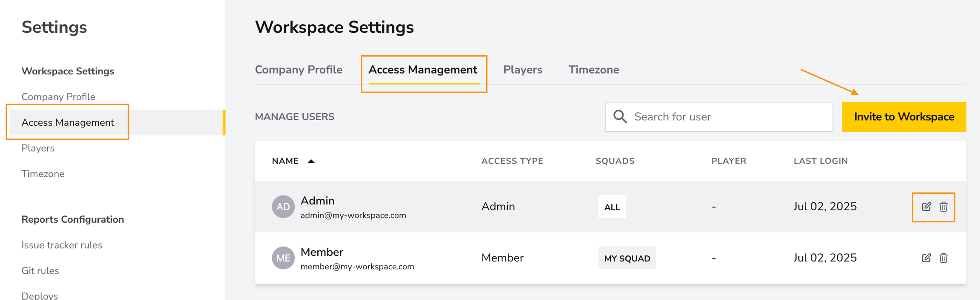This screenshot has height=300, width=980.
Task: Switch to the Timezone tab
Action: (x=594, y=70)
